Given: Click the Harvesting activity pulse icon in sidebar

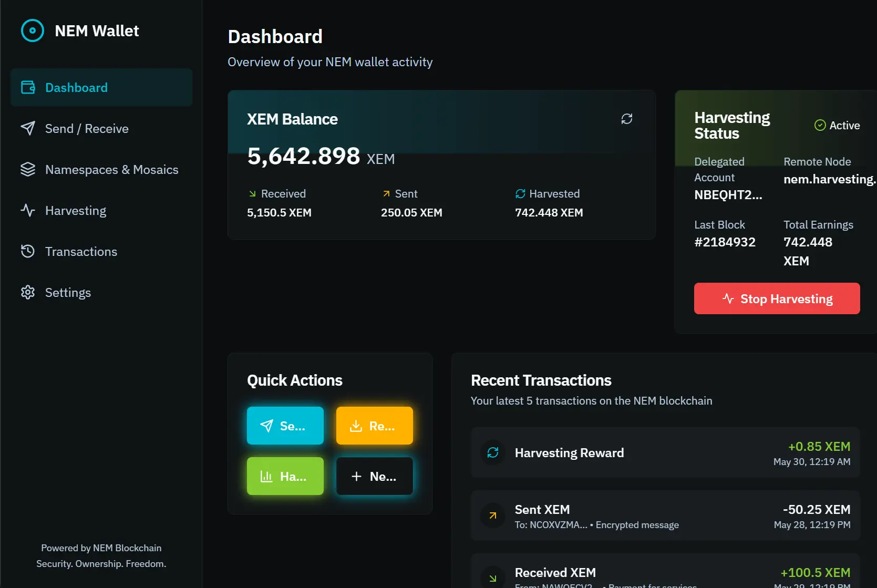Looking at the screenshot, I should click(28, 210).
